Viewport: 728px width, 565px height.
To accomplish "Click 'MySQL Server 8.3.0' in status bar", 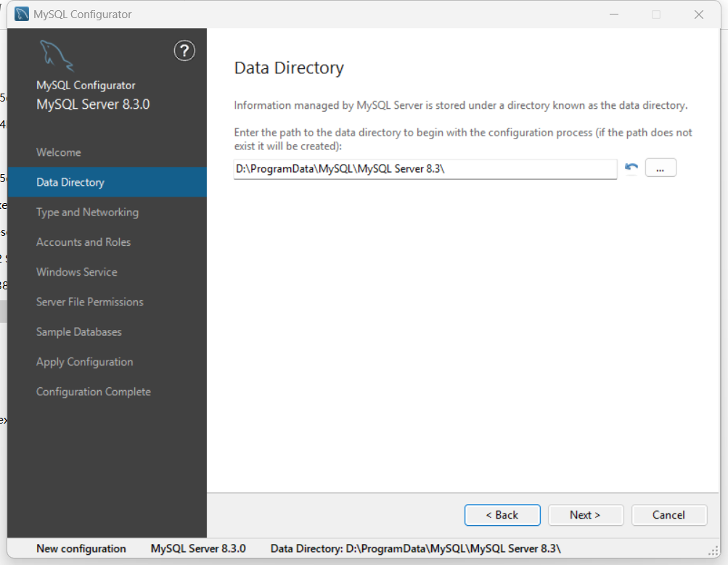I will pos(198,548).
